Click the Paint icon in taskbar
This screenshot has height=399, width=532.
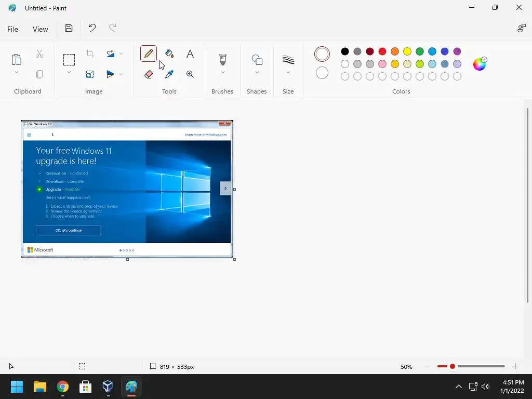point(131,387)
